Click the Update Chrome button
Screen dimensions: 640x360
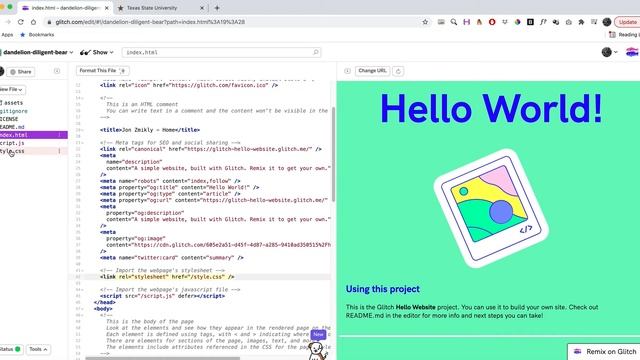click(627, 22)
